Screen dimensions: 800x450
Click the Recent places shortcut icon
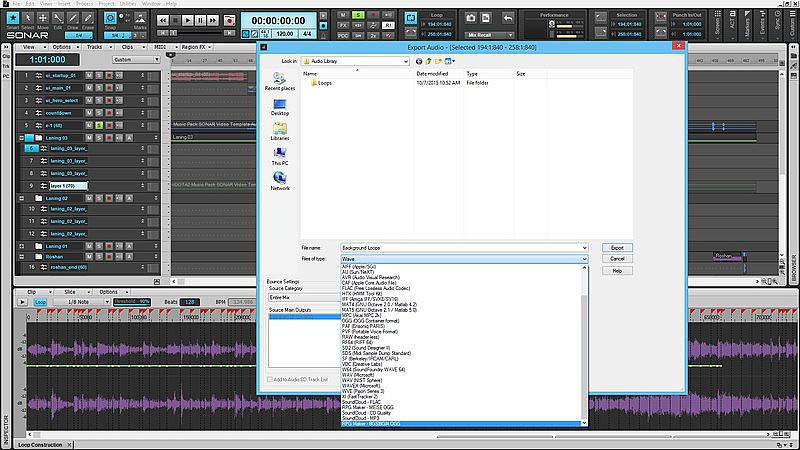pos(279,79)
